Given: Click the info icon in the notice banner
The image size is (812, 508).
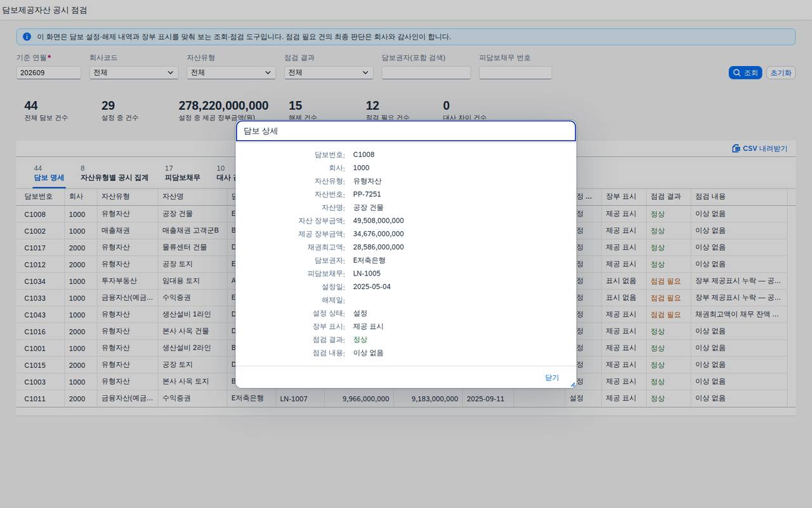Looking at the screenshot, I should tap(27, 37).
